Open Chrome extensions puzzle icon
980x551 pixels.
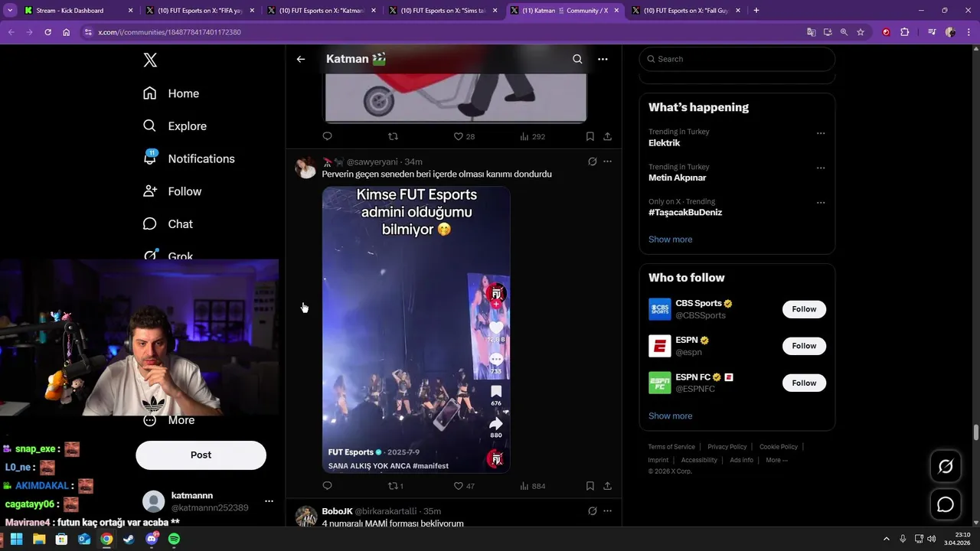coord(904,32)
